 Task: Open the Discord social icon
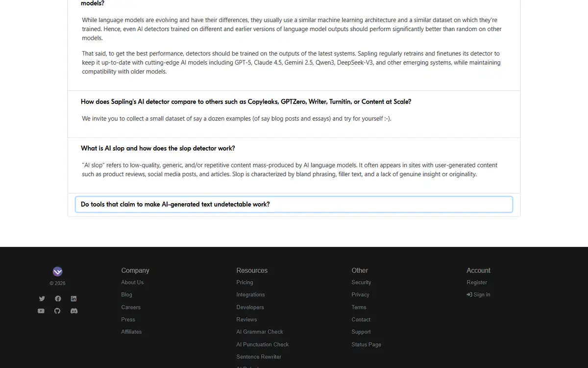pyautogui.click(x=74, y=311)
